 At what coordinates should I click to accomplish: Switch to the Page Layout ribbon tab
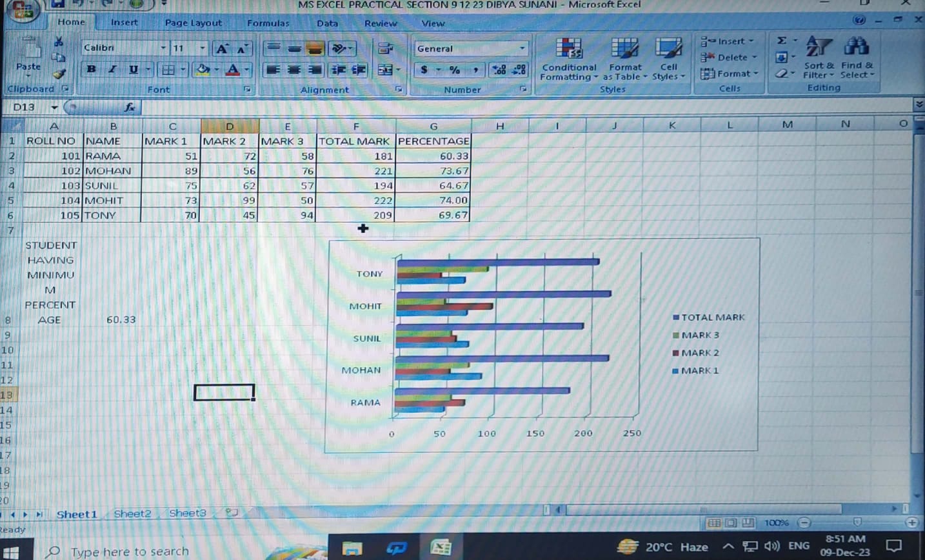click(x=193, y=23)
